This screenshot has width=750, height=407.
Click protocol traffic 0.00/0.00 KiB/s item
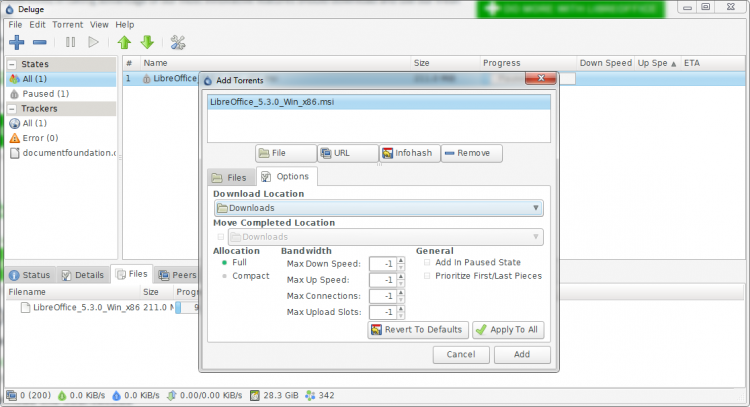205,396
